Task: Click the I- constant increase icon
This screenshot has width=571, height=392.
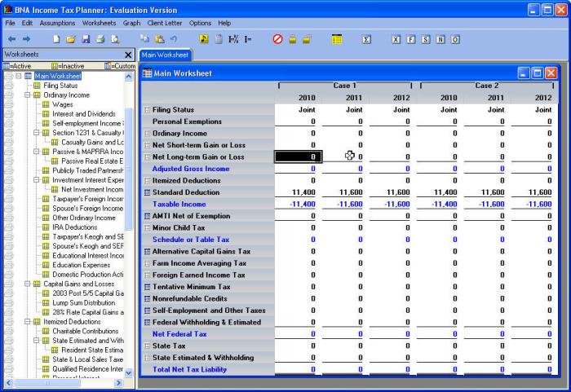Action: tap(248, 39)
